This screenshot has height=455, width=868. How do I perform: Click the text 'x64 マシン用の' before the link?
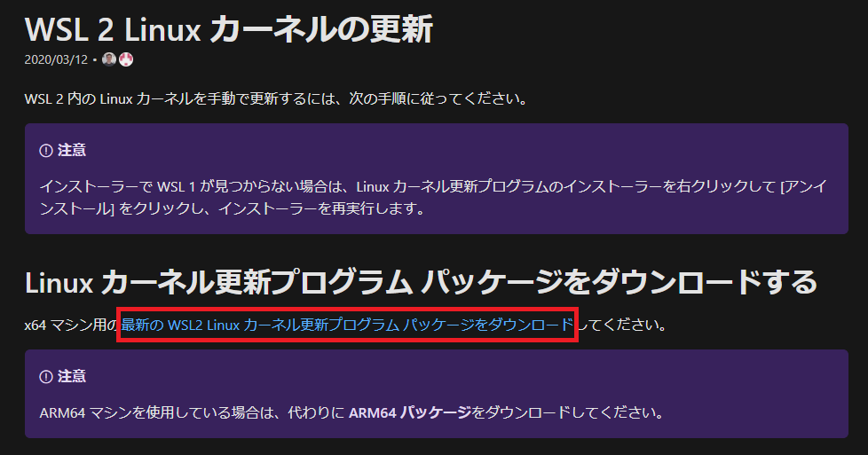pos(71,325)
